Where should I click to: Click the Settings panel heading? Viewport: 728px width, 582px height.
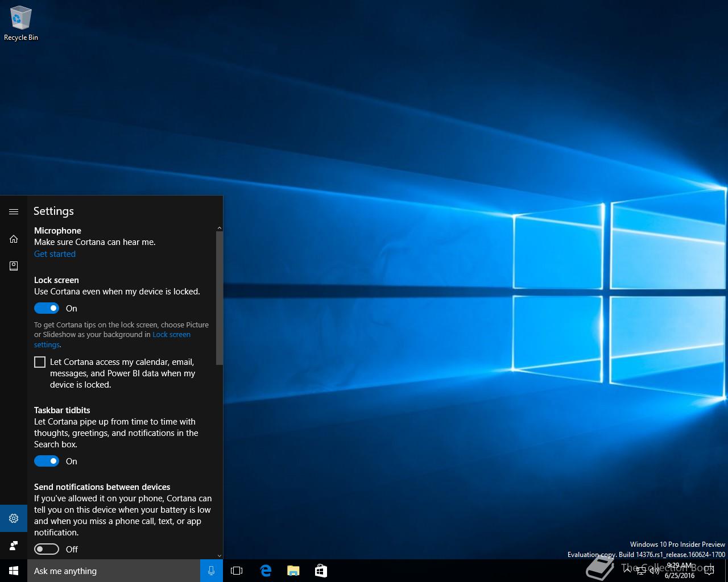pos(53,211)
